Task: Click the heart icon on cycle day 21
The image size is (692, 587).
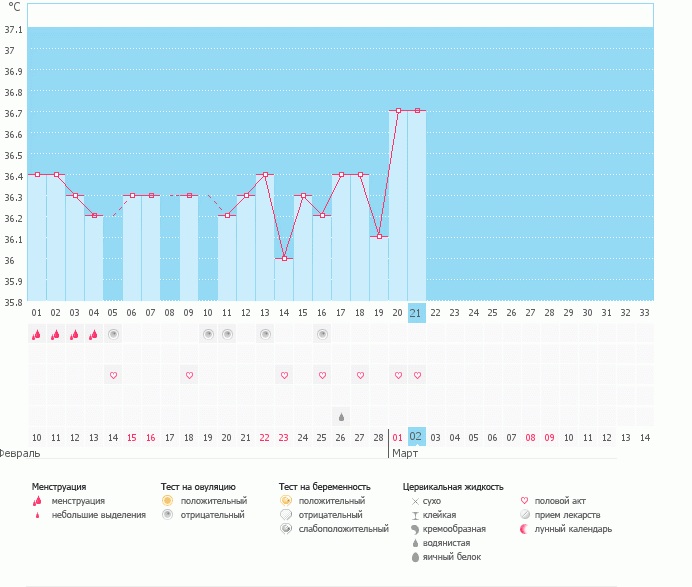Action: [417, 375]
